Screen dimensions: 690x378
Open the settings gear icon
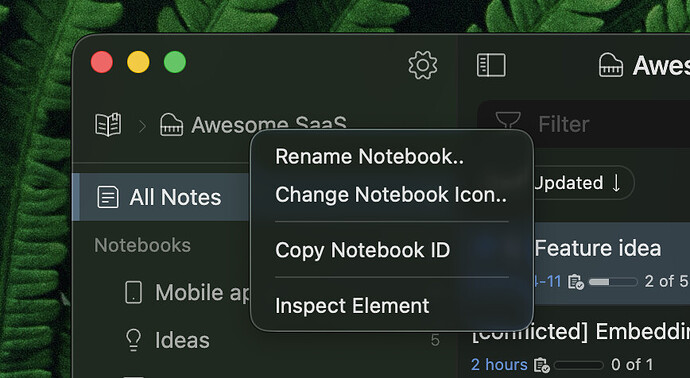coord(422,65)
